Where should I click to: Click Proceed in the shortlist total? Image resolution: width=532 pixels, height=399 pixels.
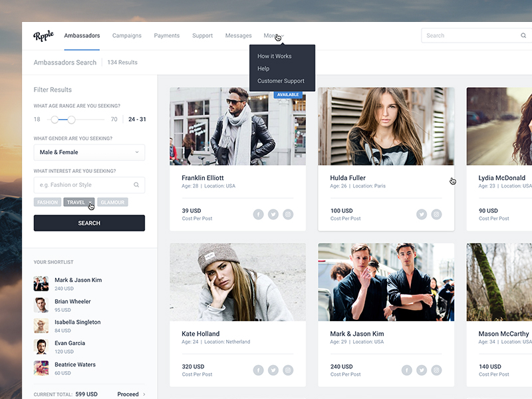[131, 394]
